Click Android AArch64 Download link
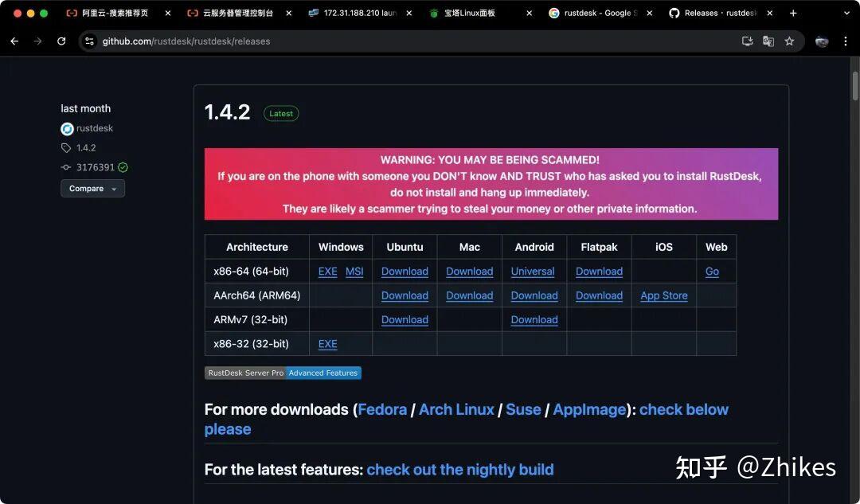The image size is (860, 504). (534, 295)
